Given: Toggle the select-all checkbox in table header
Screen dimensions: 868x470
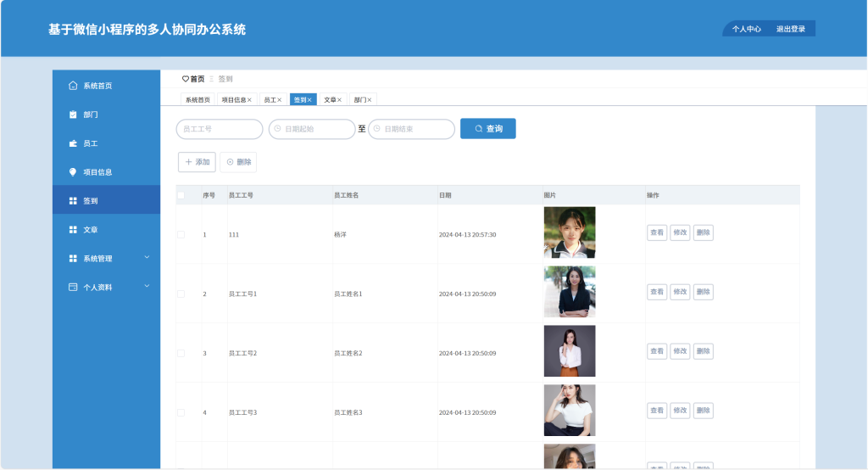Looking at the screenshot, I should (181, 195).
